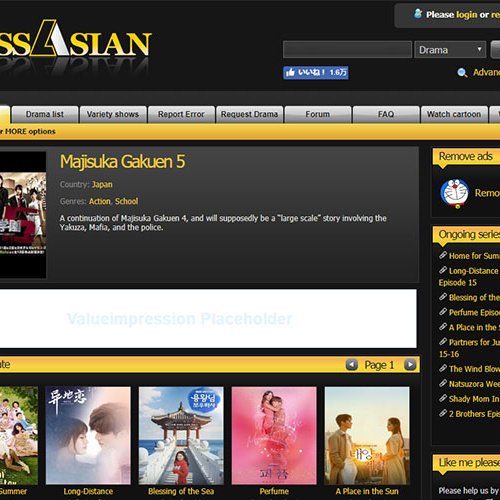Open the Request Drama tab
This screenshot has width=500, height=500.
pos(250,114)
